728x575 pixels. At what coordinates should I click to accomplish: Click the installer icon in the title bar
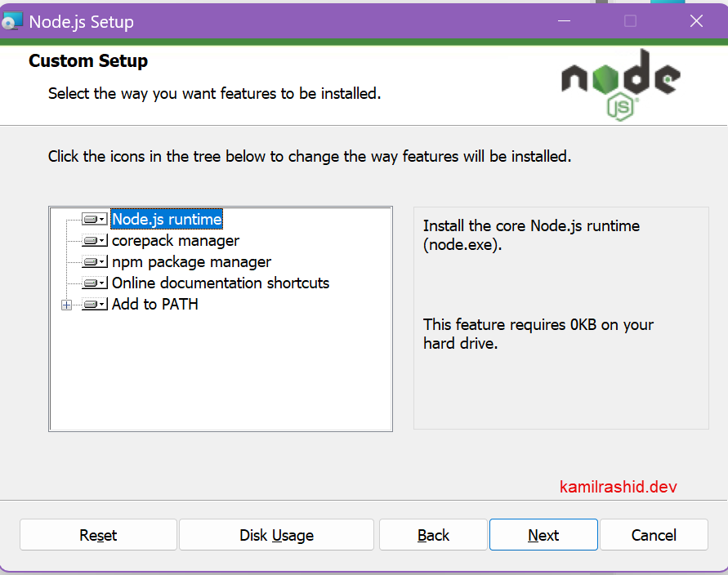click(x=12, y=20)
